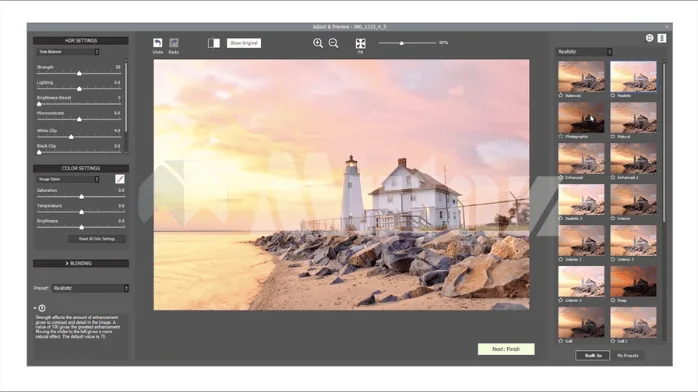Select the Interior 4 preset thumbnail
The height and width of the screenshot is (392, 698).
pos(581,281)
